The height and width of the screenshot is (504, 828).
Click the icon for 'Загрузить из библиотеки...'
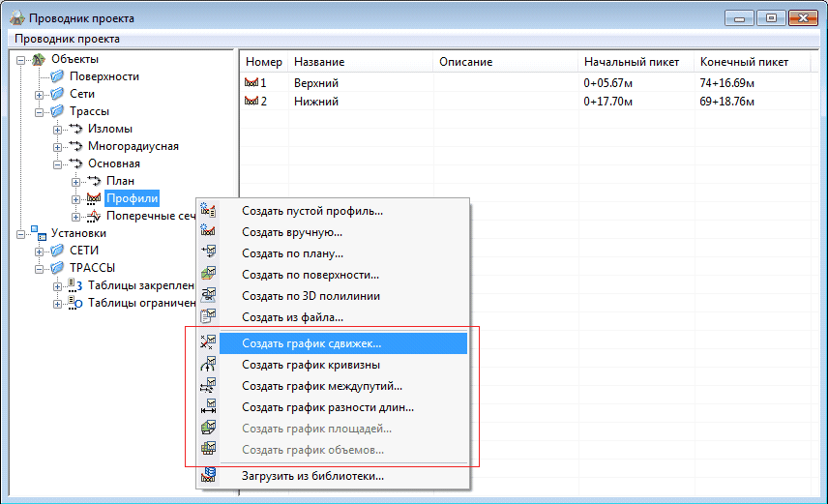pyautogui.click(x=207, y=476)
